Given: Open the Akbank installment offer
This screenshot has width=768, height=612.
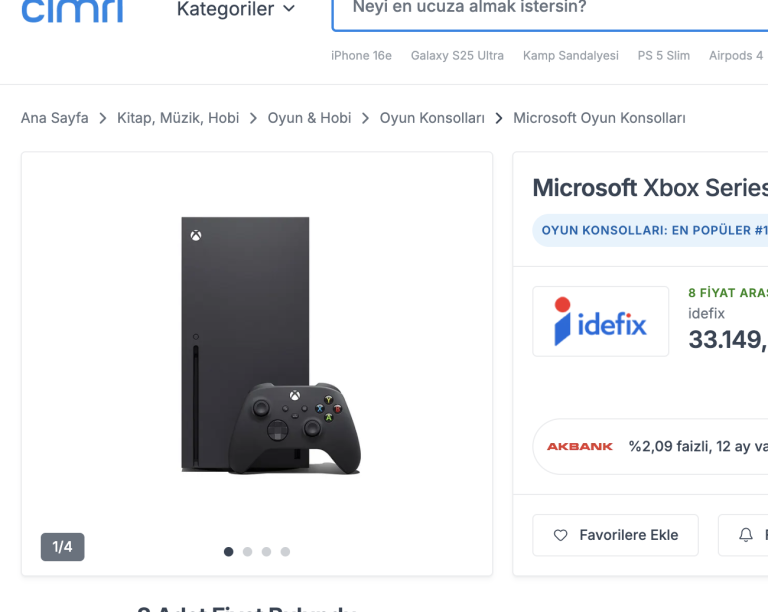Looking at the screenshot, I should point(650,447).
